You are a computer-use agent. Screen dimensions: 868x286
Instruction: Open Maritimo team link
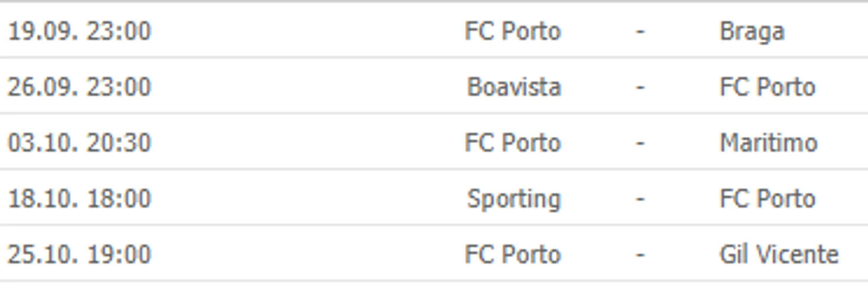[768, 143]
